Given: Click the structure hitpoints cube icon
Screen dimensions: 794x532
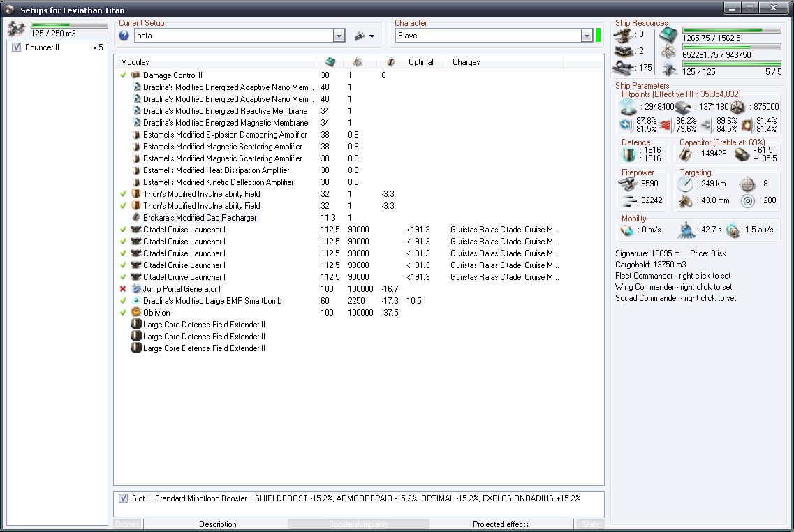Looking at the screenshot, I should point(738,107).
